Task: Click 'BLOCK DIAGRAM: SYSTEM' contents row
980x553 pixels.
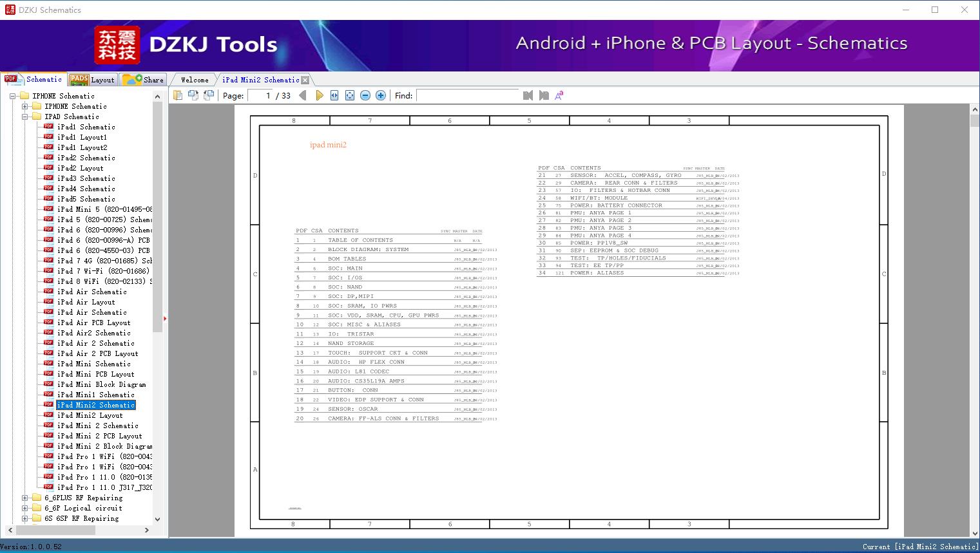Action: (396, 250)
